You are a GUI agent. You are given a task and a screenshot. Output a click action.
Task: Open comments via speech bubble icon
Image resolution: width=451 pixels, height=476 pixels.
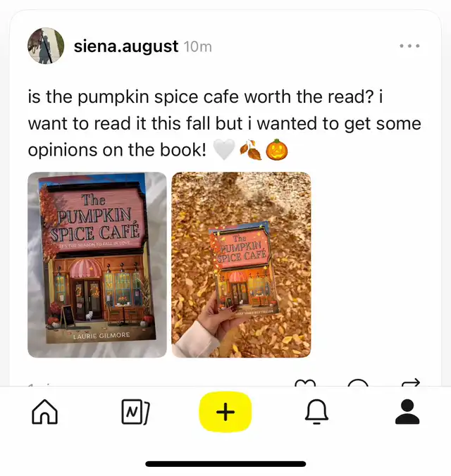pyautogui.click(x=358, y=382)
